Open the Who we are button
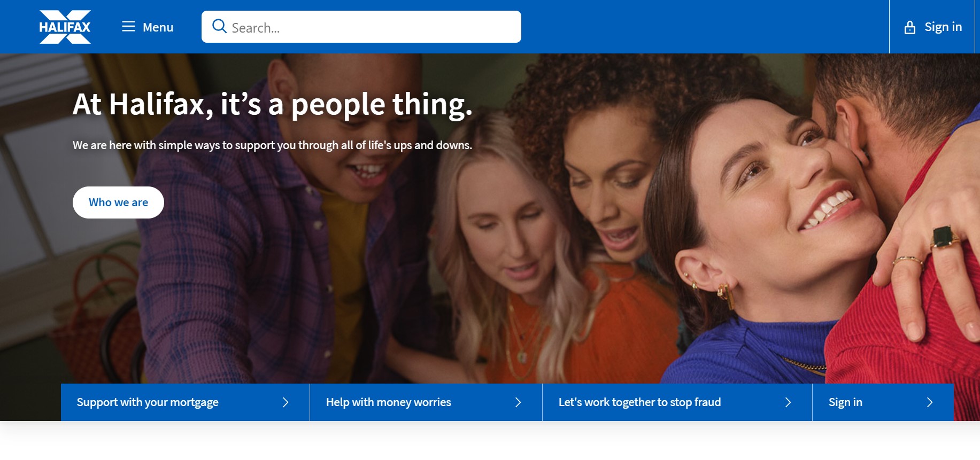Viewport: 980px width, 460px height. tap(118, 202)
